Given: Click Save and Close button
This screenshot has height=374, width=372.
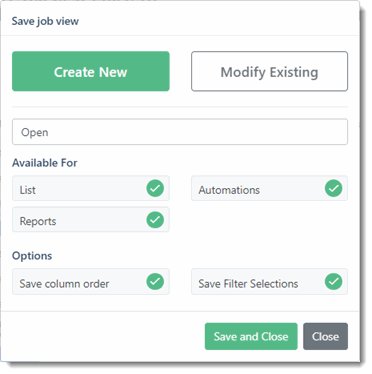Looking at the screenshot, I should pyautogui.click(x=251, y=336).
